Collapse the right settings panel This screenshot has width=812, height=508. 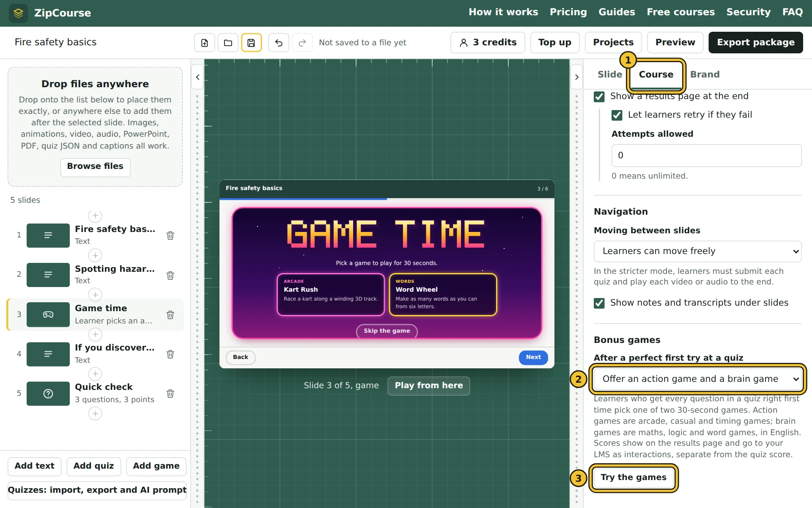point(576,77)
